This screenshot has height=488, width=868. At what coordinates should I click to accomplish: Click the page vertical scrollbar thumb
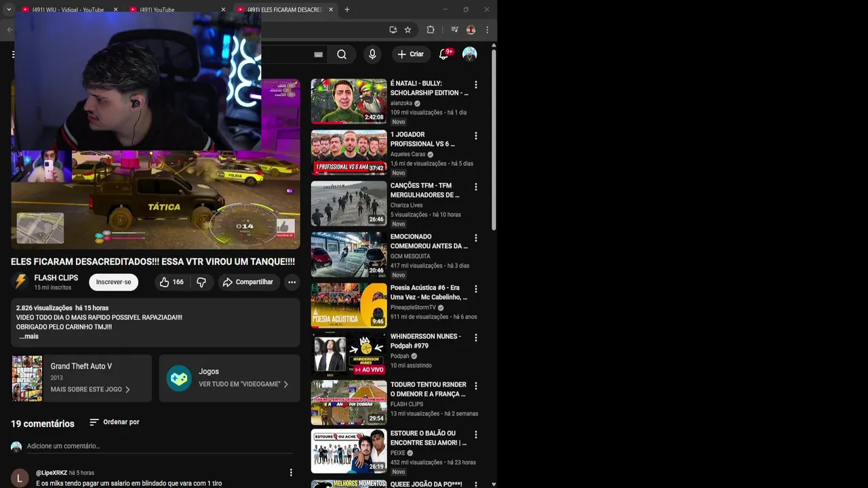point(494,139)
